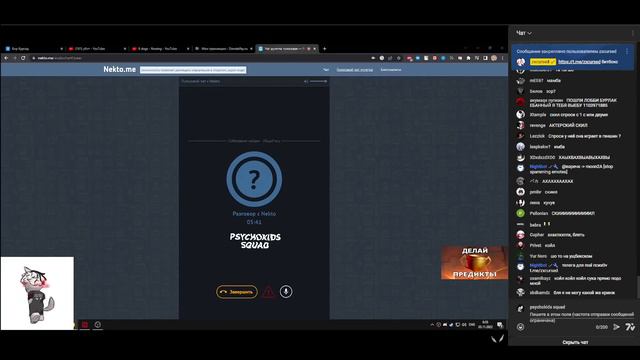Open a new browser tab

[x=324, y=49]
